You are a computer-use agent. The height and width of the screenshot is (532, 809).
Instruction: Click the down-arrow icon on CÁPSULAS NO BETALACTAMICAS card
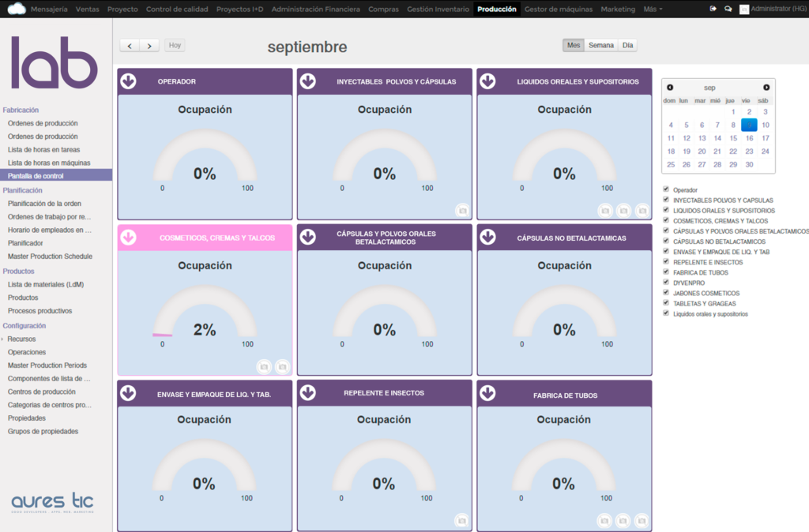[x=487, y=237]
